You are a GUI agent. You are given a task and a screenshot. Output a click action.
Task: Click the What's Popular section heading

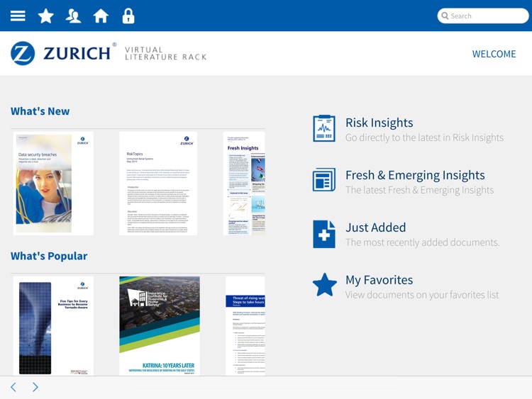(49, 256)
